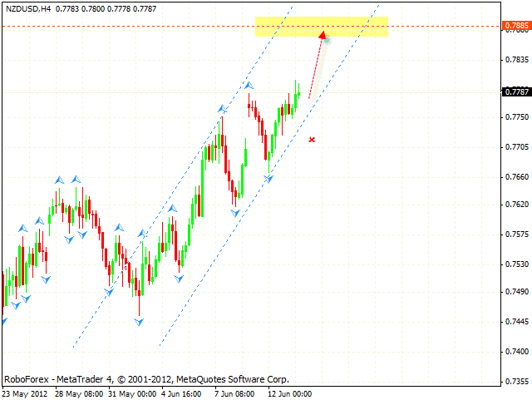Click the red X marker on chart

click(x=312, y=140)
